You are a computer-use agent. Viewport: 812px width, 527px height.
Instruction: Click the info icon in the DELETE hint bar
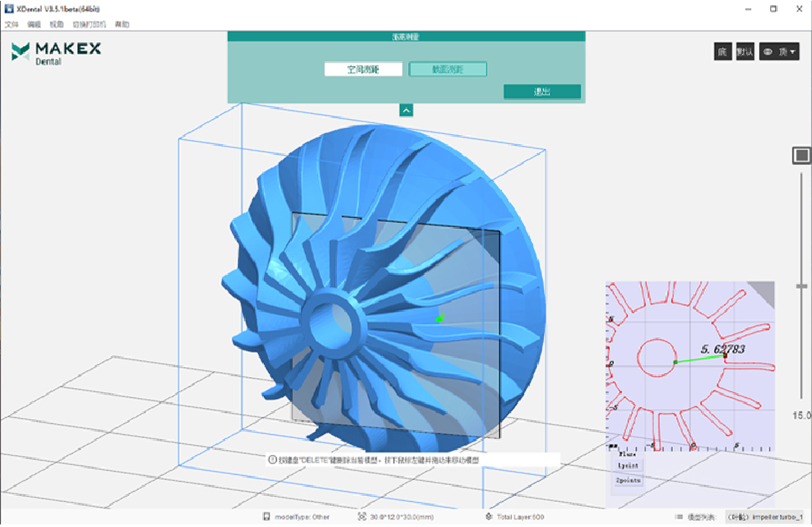click(272, 460)
